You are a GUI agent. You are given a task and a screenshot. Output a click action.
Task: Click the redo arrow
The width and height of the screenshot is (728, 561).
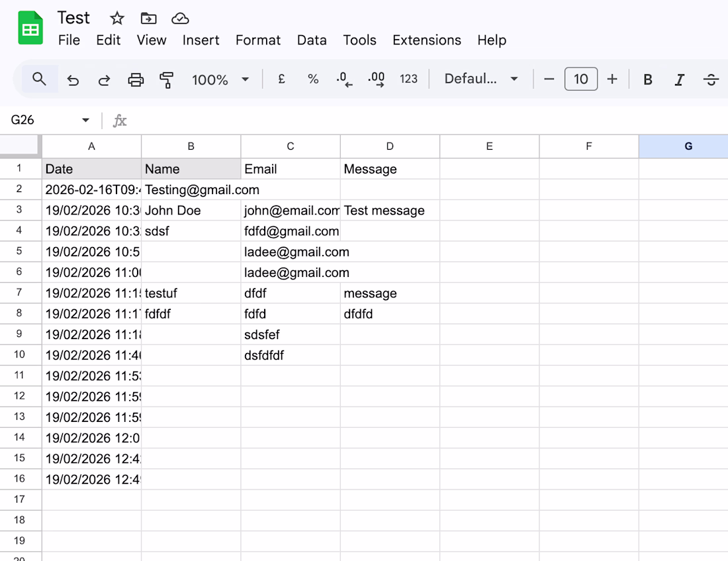(x=104, y=80)
